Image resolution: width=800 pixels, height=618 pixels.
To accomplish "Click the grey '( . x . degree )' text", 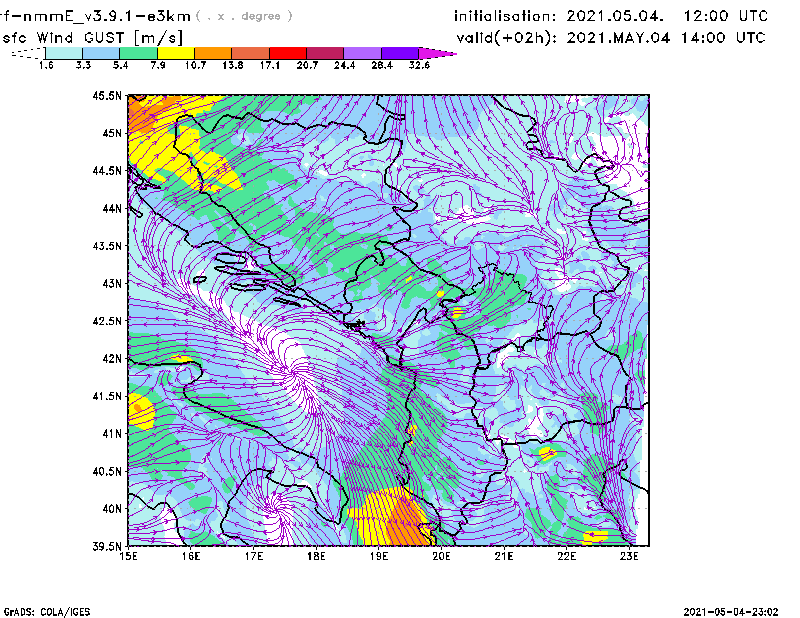I will coord(244,16).
